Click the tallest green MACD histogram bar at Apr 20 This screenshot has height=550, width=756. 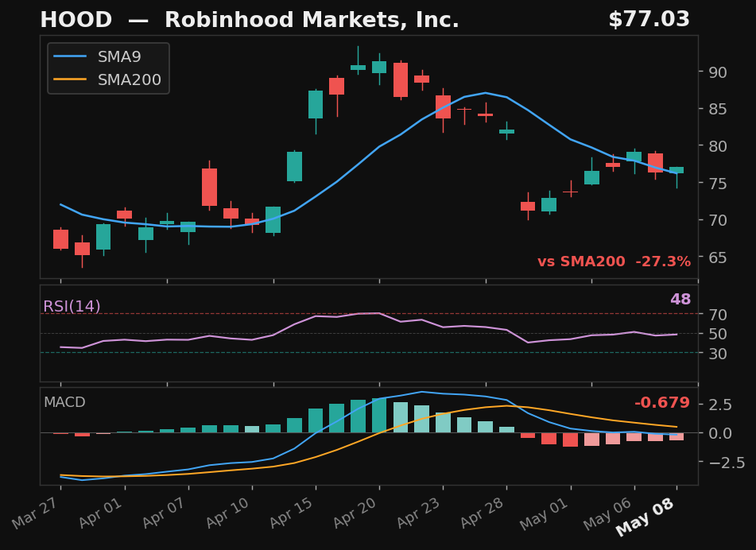(379, 415)
